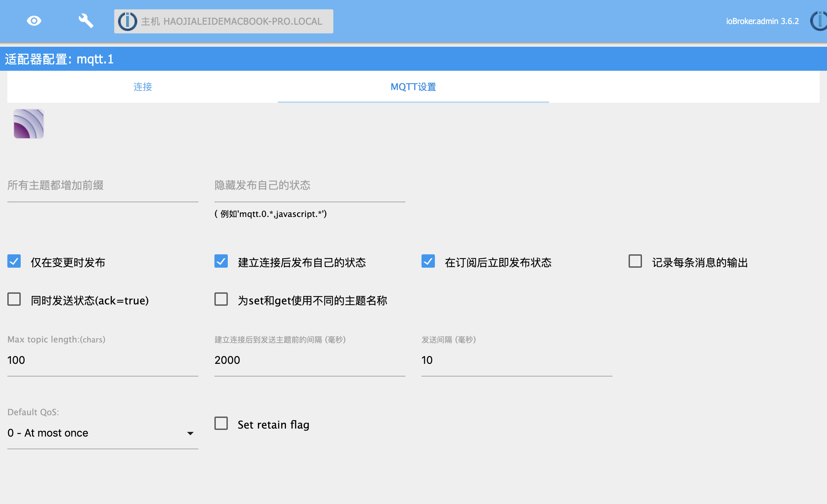Toggle 建立连接后发布自己的状态 checkbox

pos(221,261)
